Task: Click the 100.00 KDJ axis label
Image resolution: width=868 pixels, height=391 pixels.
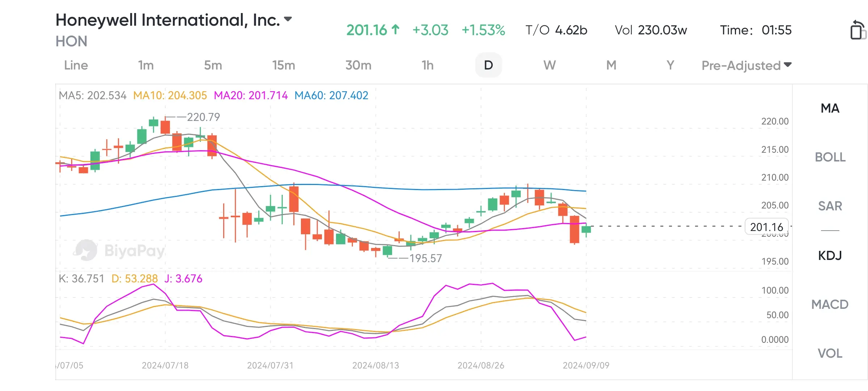Action: click(775, 290)
